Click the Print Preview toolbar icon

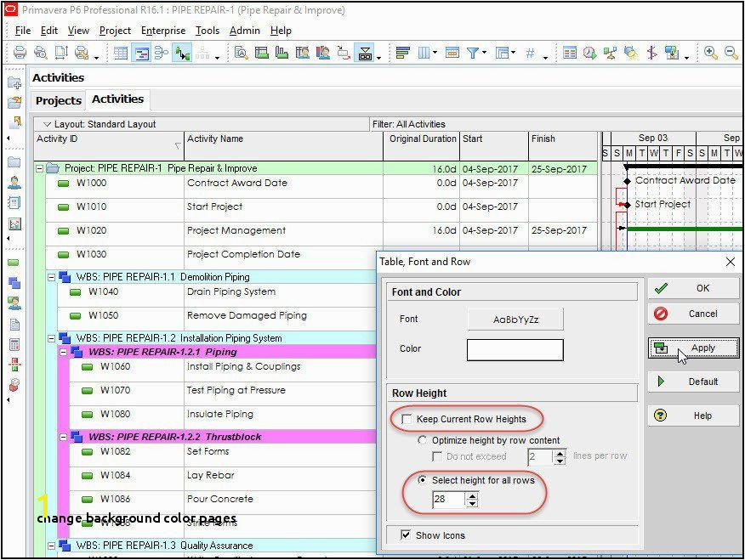click(41, 53)
